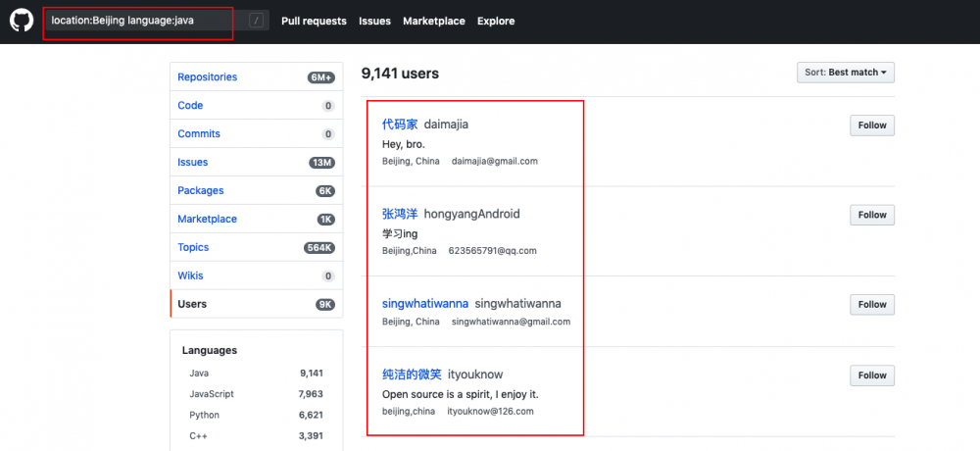Screen dimensions: 980x451
Task: Click email daimajia@gmail.com
Action: (x=494, y=161)
